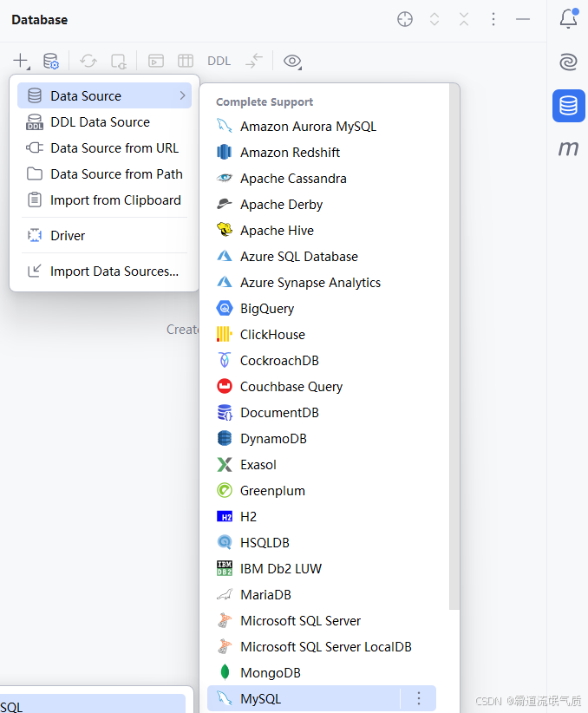Select DocumentDB
The width and height of the screenshot is (588, 713).
[x=322, y=412]
